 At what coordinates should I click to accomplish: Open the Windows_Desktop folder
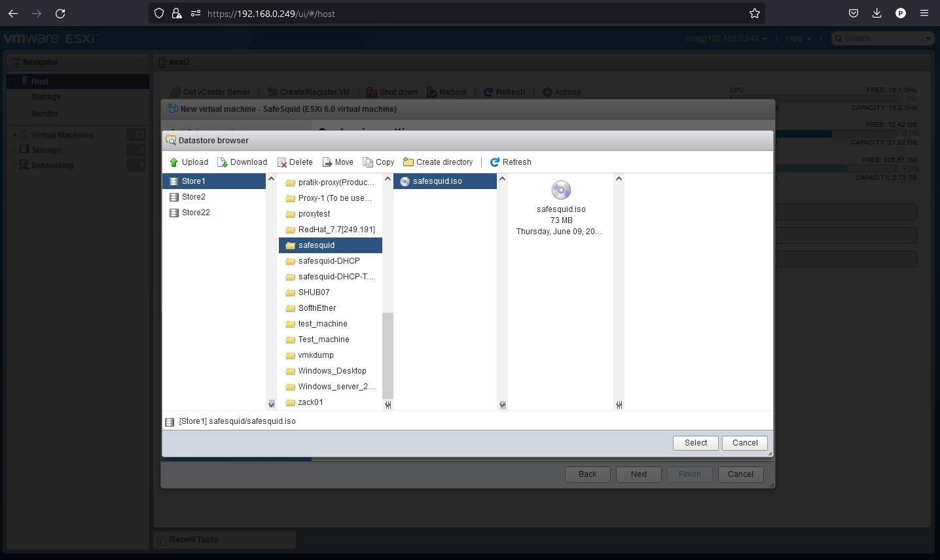(331, 371)
